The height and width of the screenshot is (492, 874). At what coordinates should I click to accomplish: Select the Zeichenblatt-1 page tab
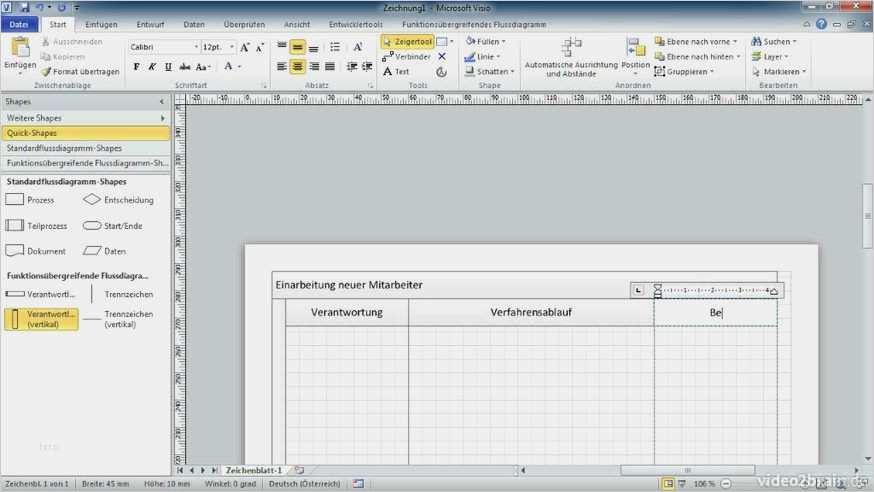click(x=254, y=470)
